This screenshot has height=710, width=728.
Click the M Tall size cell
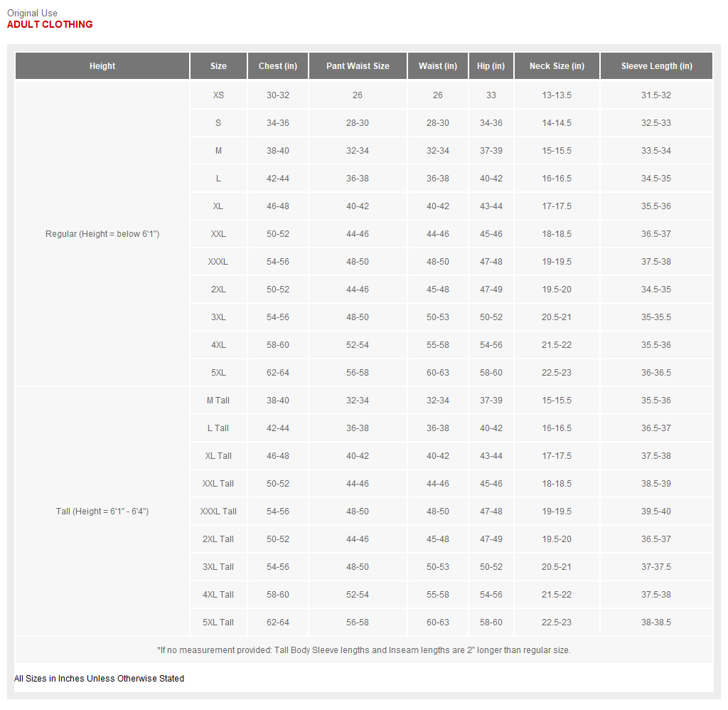(x=218, y=401)
